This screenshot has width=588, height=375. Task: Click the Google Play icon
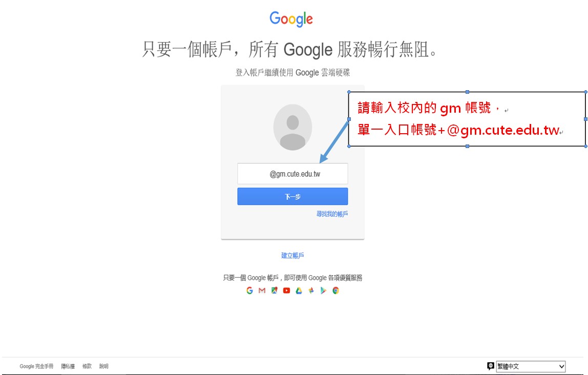(323, 290)
